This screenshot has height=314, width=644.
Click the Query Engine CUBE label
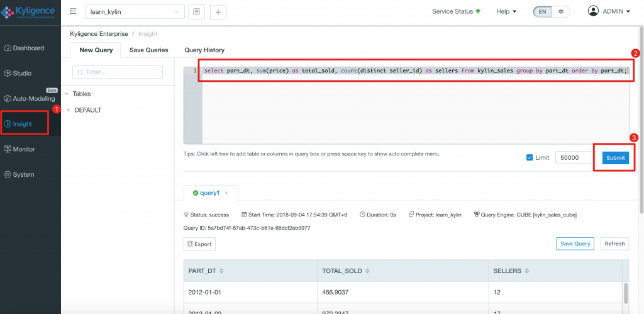point(525,215)
